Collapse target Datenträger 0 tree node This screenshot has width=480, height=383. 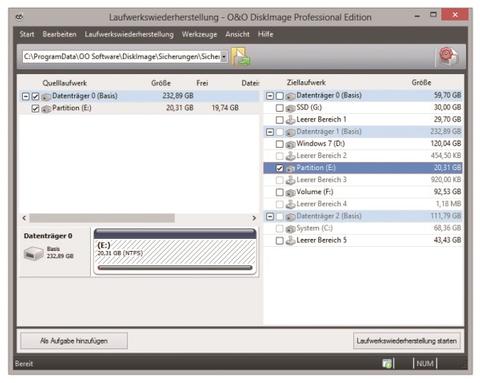[x=270, y=96]
